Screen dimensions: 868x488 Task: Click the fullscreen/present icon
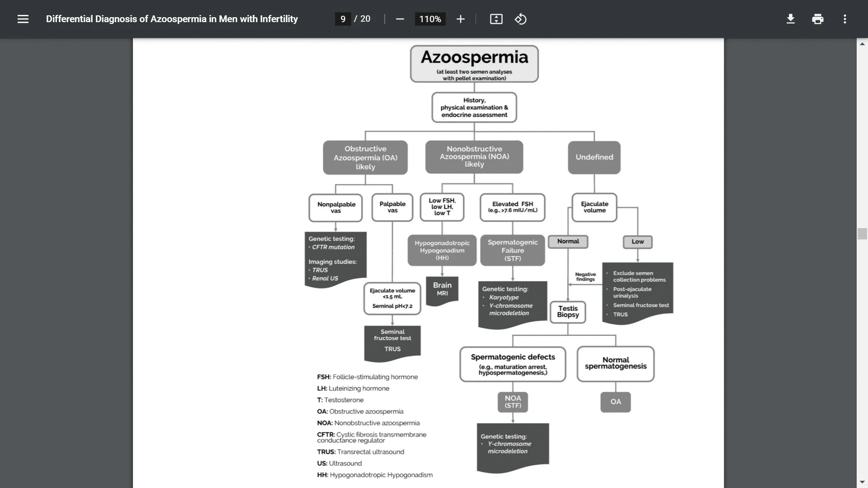click(x=496, y=19)
